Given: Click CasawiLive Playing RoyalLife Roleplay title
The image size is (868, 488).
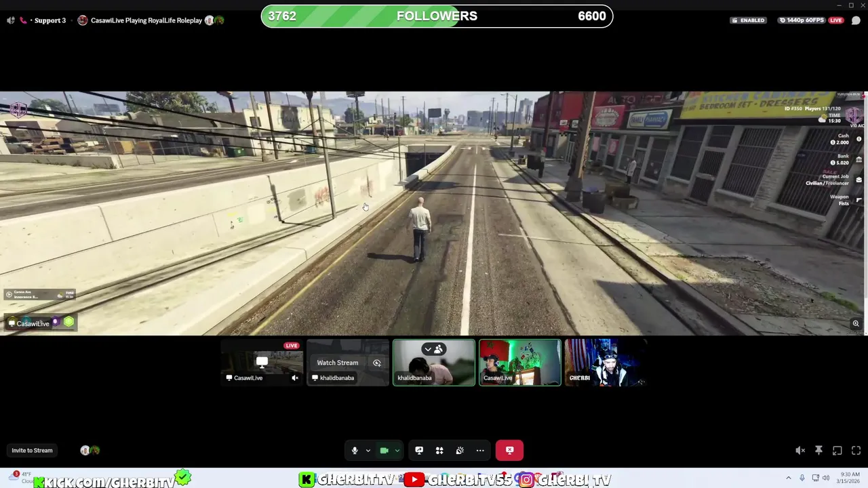Looking at the screenshot, I should [x=146, y=20].
